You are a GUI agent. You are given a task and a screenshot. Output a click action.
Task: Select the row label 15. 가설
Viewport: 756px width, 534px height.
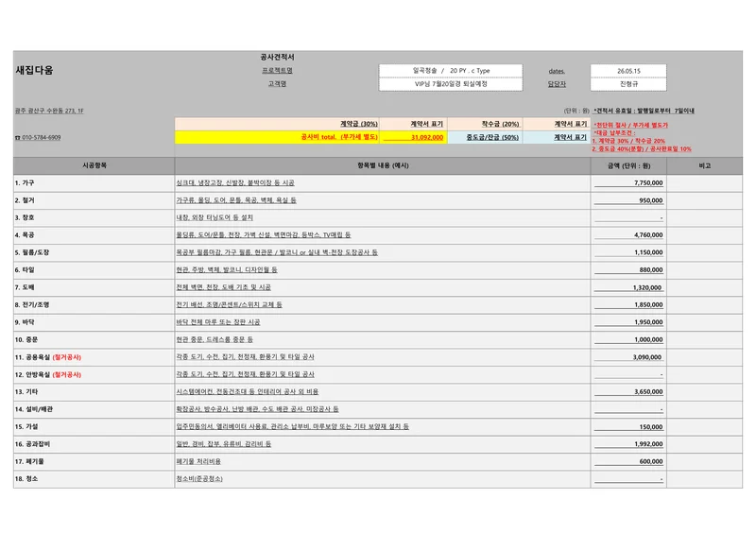(26, 427)
